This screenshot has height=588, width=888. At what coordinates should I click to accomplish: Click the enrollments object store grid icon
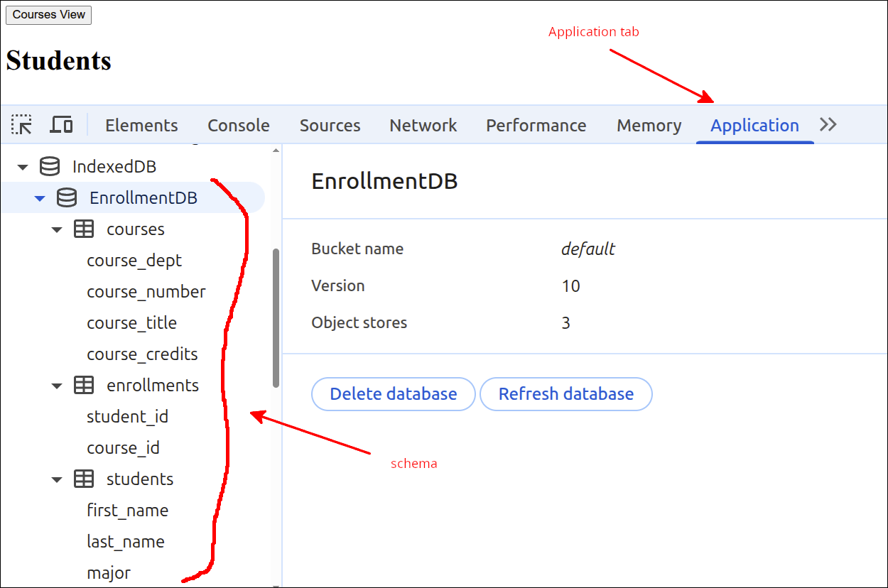click(x=84, y=385)
